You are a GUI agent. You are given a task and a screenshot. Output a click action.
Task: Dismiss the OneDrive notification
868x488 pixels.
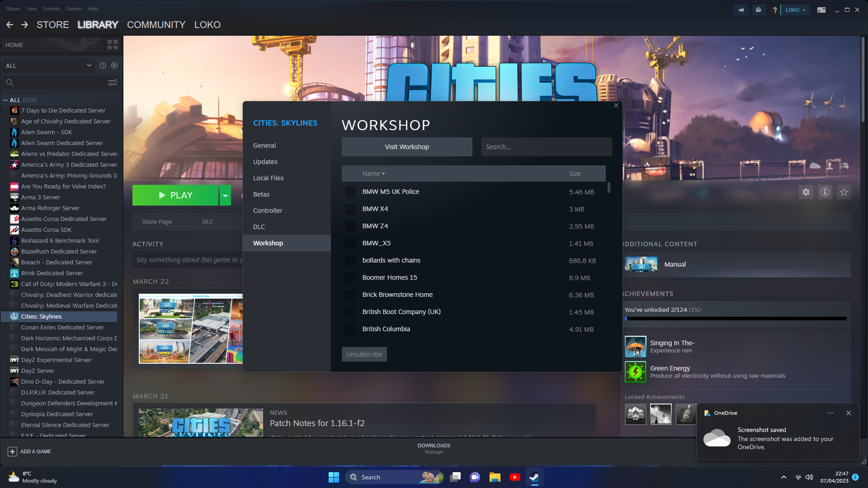click(849, 413)
